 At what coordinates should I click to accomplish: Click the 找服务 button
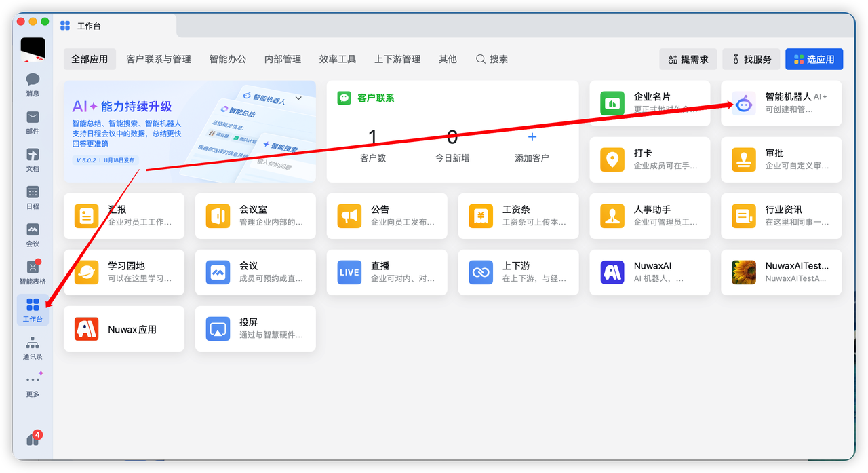click(x=751, y=59)
